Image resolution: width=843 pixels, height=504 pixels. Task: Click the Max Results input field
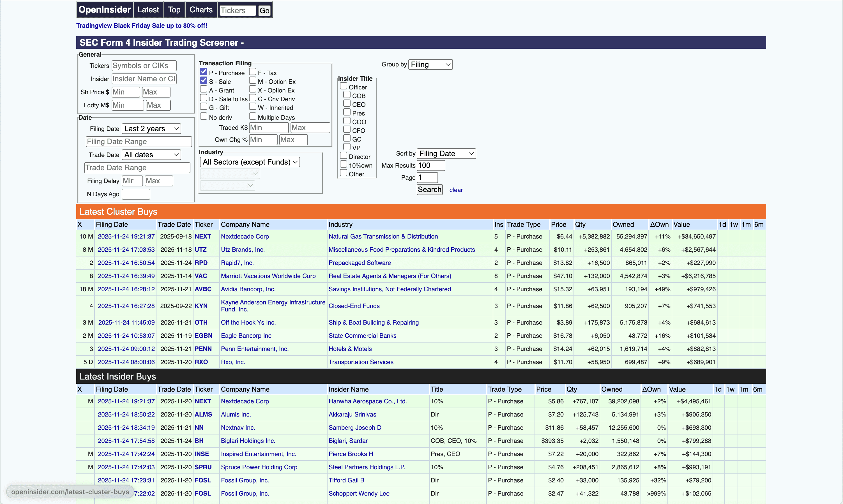[430, 165]
